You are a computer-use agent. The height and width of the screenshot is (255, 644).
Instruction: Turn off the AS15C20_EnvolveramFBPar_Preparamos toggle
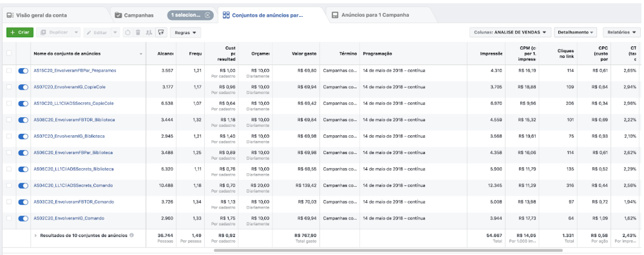pyautogui.click(x=23, y=71)
